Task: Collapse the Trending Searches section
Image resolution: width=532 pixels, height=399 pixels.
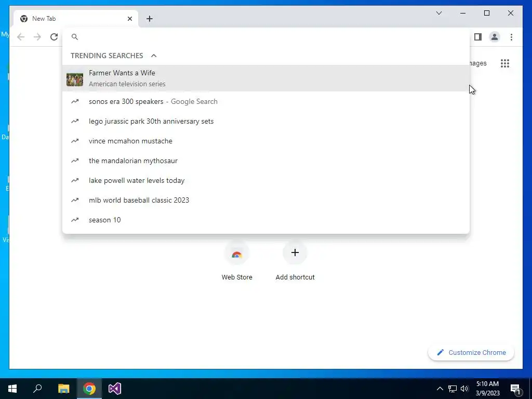Action: 154,56
